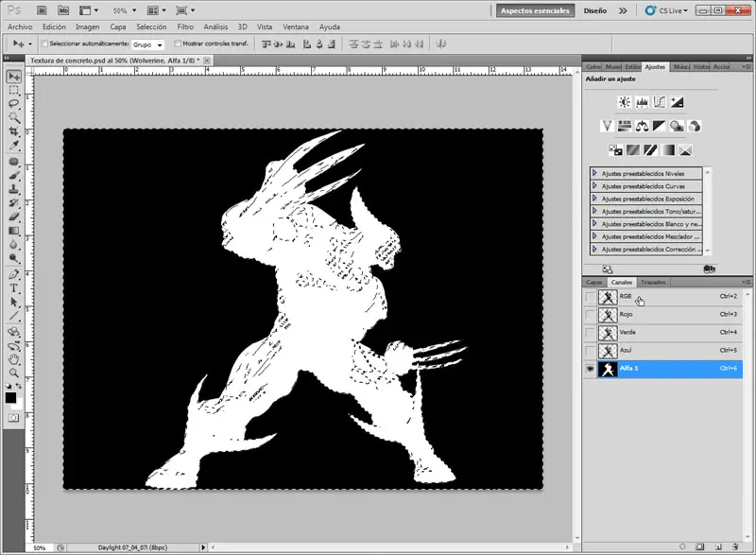Screen dimensions: 756x555
Task: Click the Aspectos esenciales workspace button
Action: pyautogui.click(x=535, y=10)
